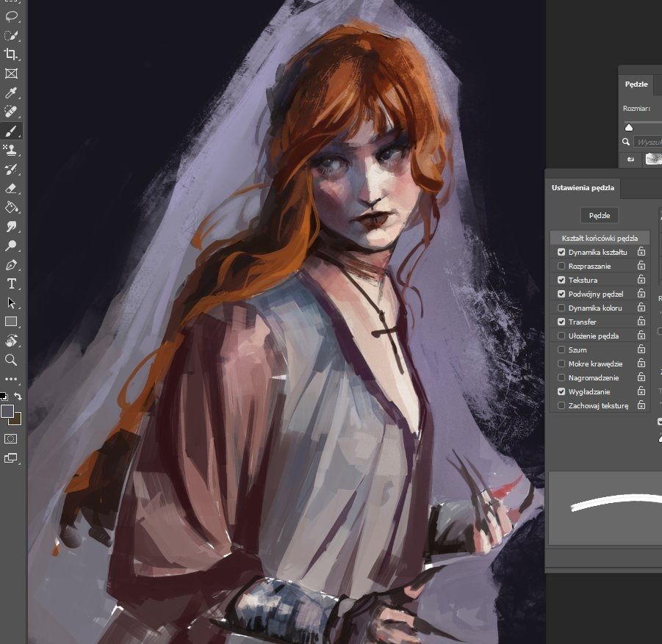Uncheck the Tekstura checkbox
The image size is (662, 644).
pos(561,280)
